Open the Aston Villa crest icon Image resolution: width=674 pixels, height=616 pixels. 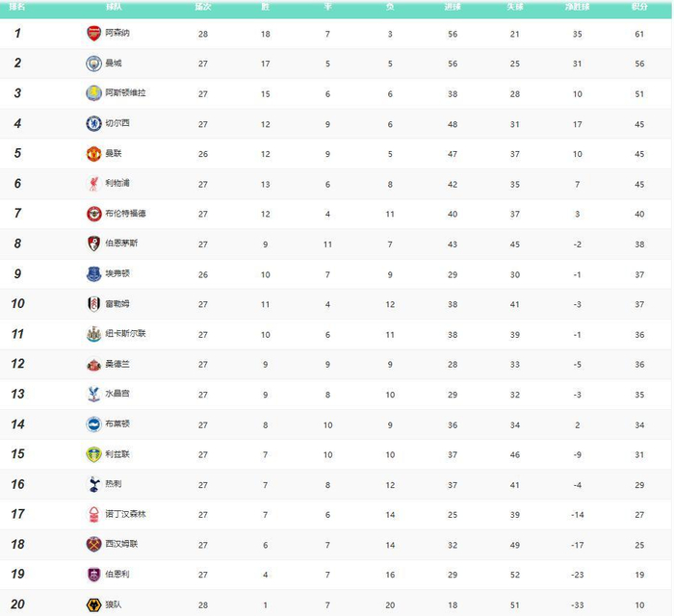tap(93, 93)
